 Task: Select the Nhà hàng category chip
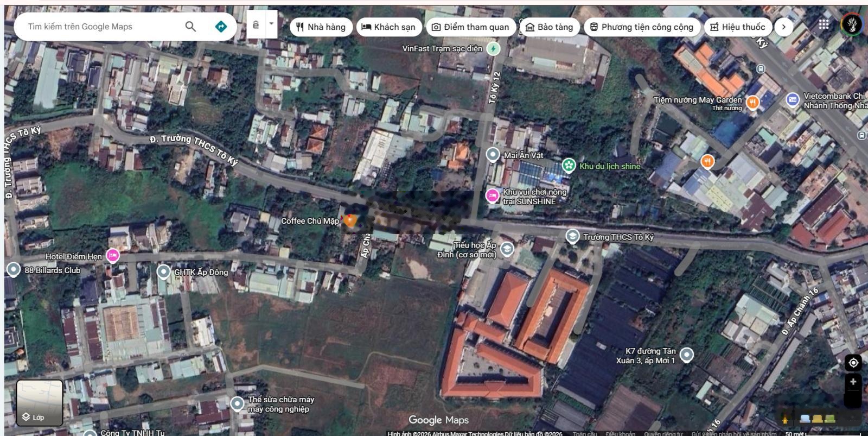click(x=321, y=27)
